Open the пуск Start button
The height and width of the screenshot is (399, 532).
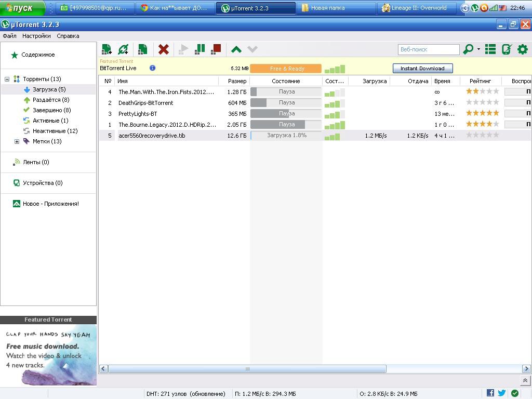(x=22, y=8)
